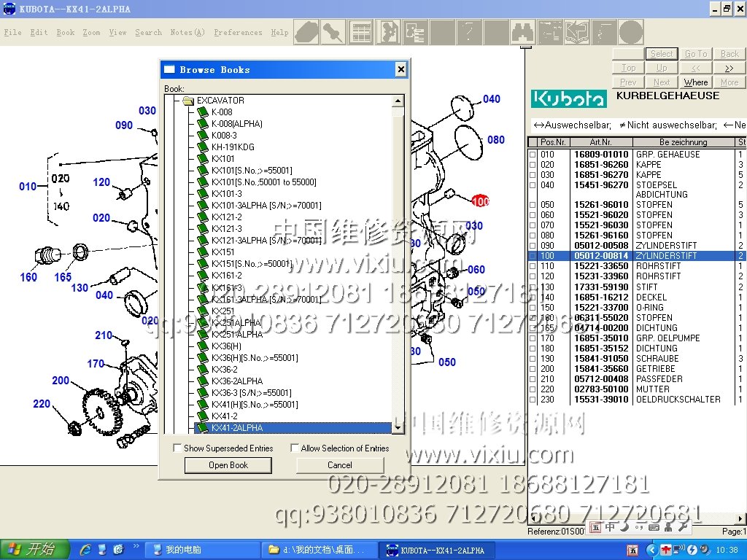This screenshot has width=747, height=560.
Task: Click the tag label toolbar icon
Action: pyautogui.click(x=306, y=33)
